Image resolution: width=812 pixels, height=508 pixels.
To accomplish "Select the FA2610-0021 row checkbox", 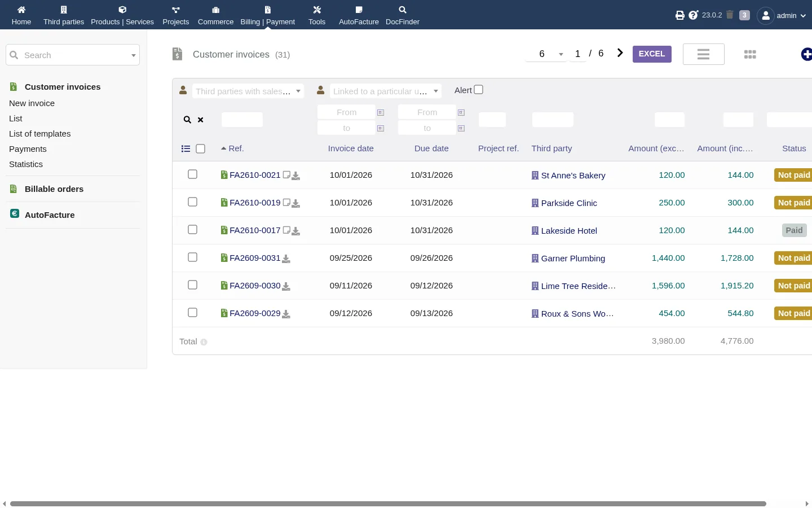I will (x=192, y=174).
